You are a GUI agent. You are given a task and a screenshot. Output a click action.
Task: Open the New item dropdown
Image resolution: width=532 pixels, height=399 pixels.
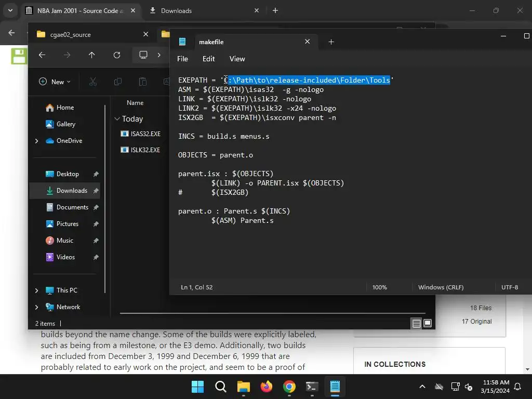[x=55, y=82]
